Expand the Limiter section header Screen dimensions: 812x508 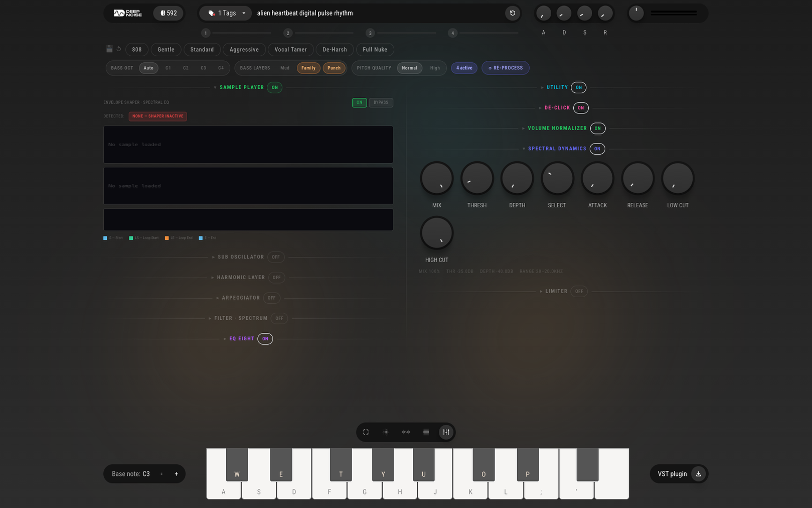[x=553, y=292]
